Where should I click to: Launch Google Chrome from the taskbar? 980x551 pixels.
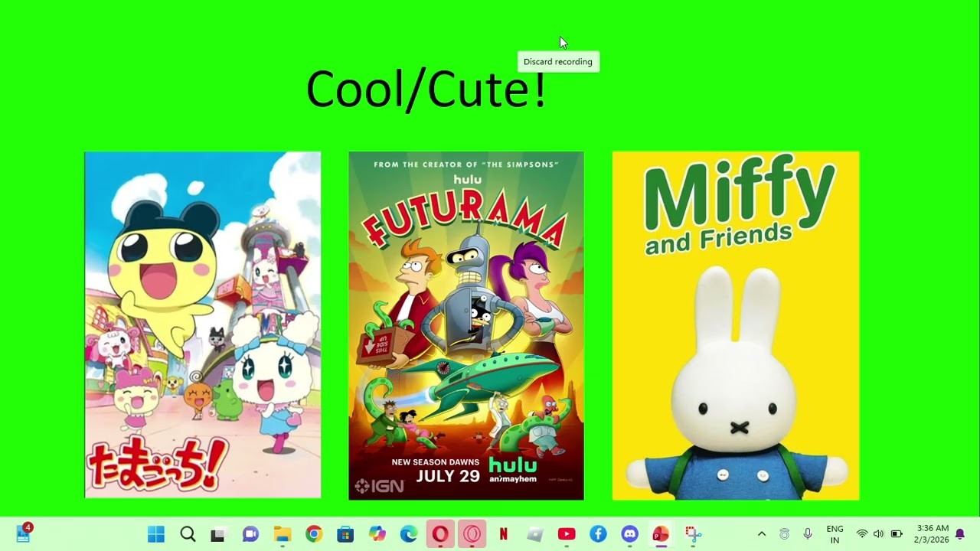(x=314, y=534)
